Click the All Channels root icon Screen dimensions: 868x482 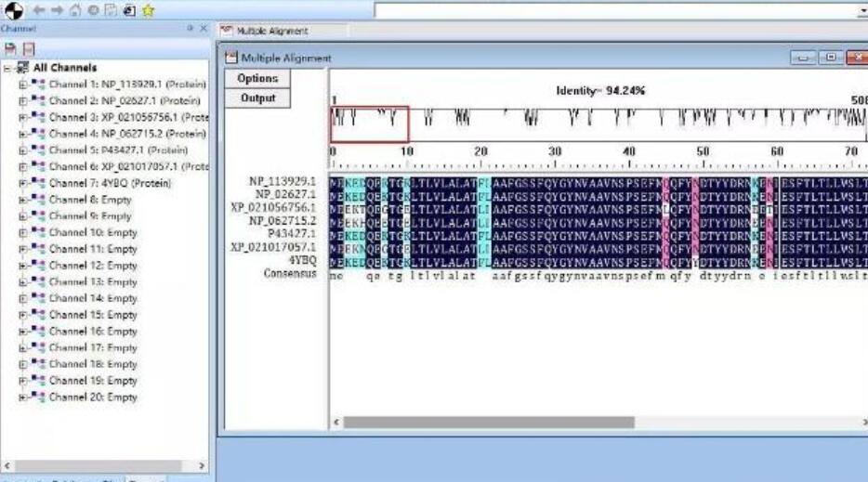click(x=22, y=68)
